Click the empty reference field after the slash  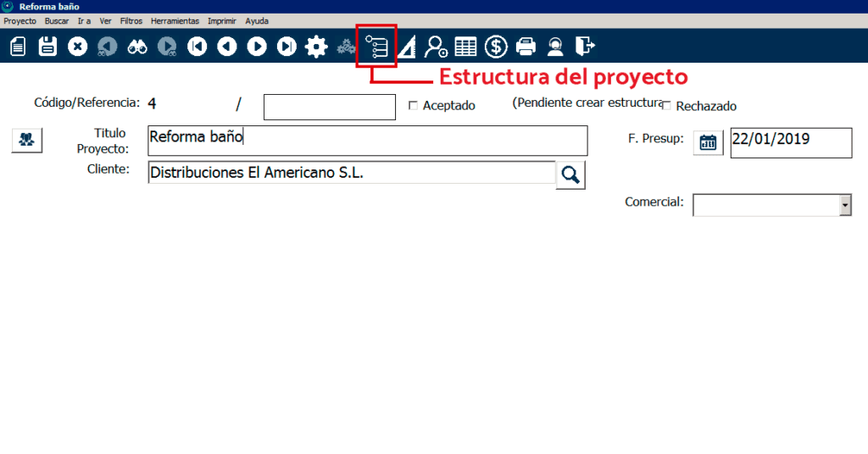[x=330, y=107]
